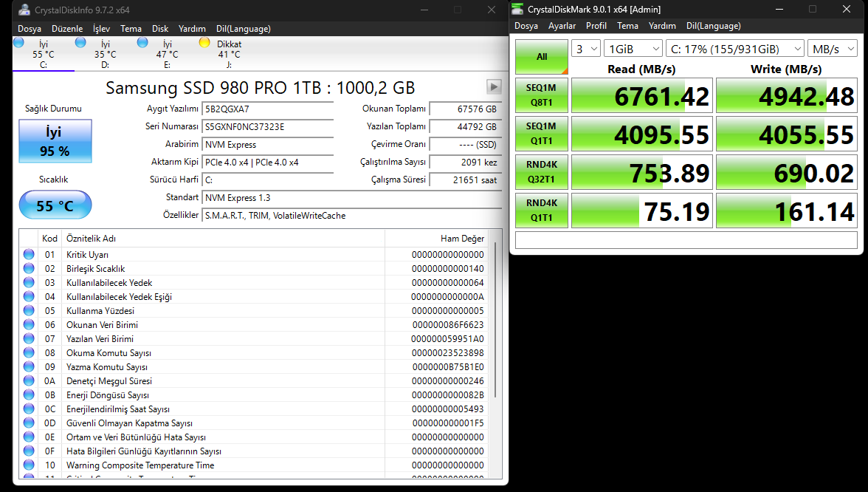Click Aktarım Kipi field PCIe 4.0 x4
The image size is (868, 492).
coord(267,163)
